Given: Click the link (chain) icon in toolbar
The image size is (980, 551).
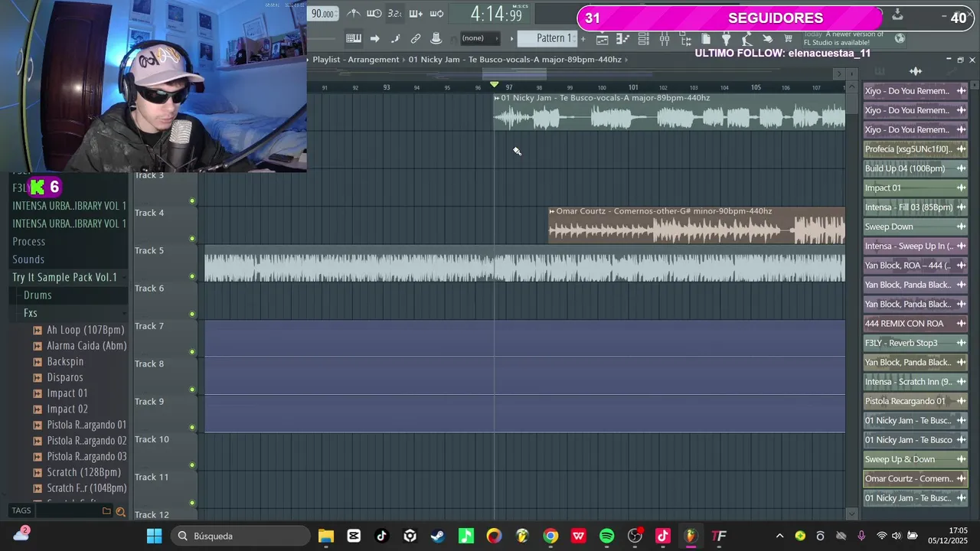Looking at the screenshot, I should (416, 38).
